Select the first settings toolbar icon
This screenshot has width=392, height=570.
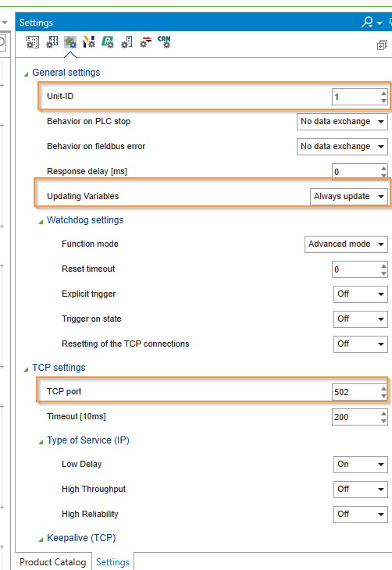[32, 42]
